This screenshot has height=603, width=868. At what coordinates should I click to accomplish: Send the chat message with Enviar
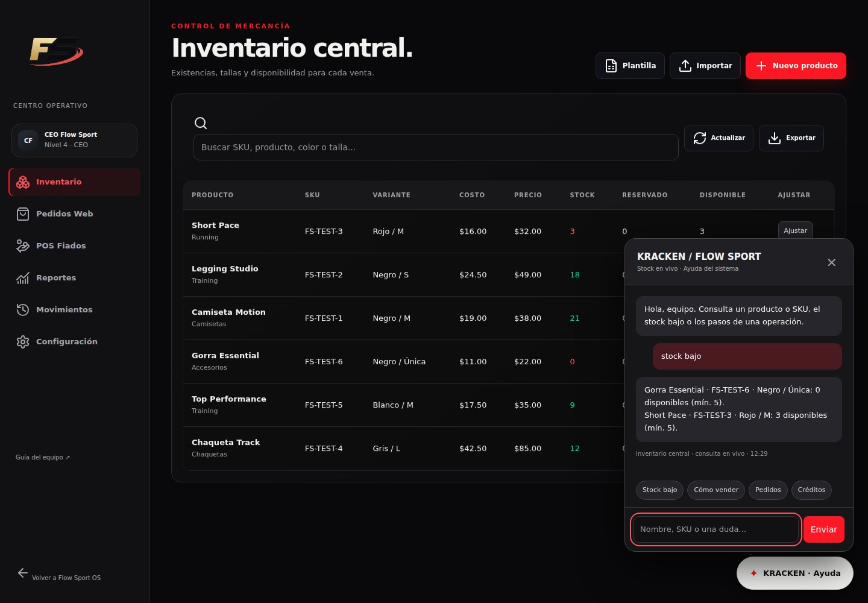[x=823, y=529]
